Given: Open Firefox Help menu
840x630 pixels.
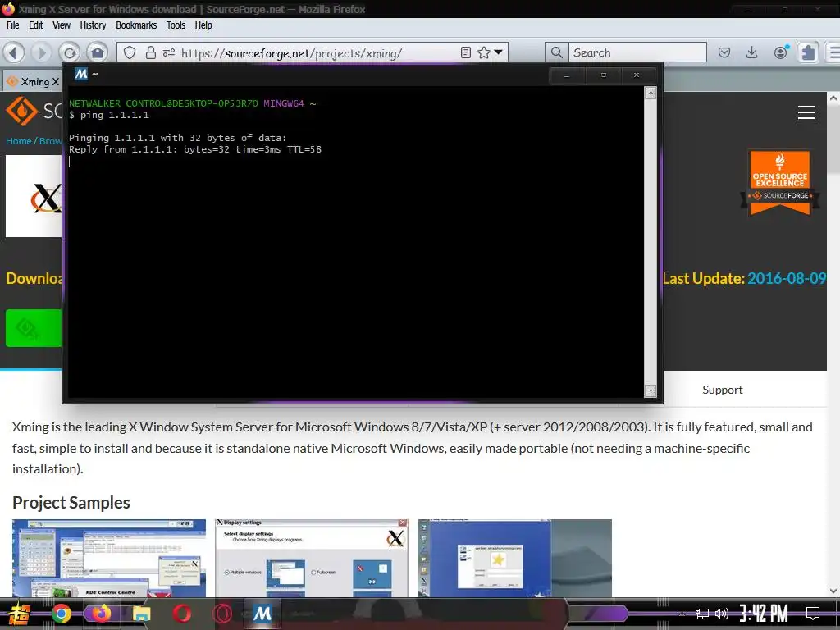Looking at the screenshot, I should pyautogui.click(x=203, y=25).
